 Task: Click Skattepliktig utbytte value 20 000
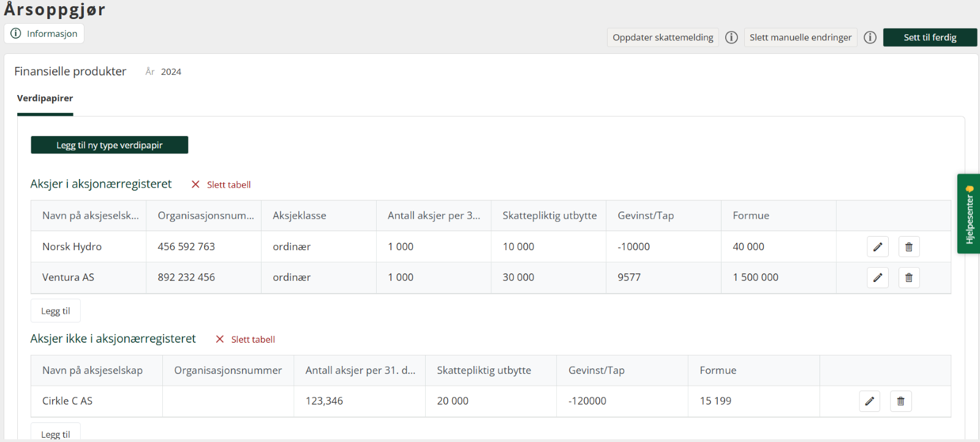pyautogui.click(x=453, y=401)
